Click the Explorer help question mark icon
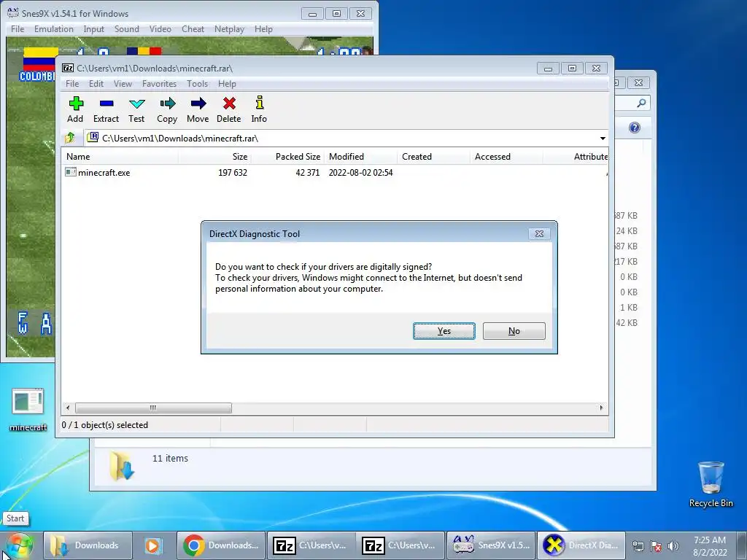The image size is (747, 560). coord(634,128)
